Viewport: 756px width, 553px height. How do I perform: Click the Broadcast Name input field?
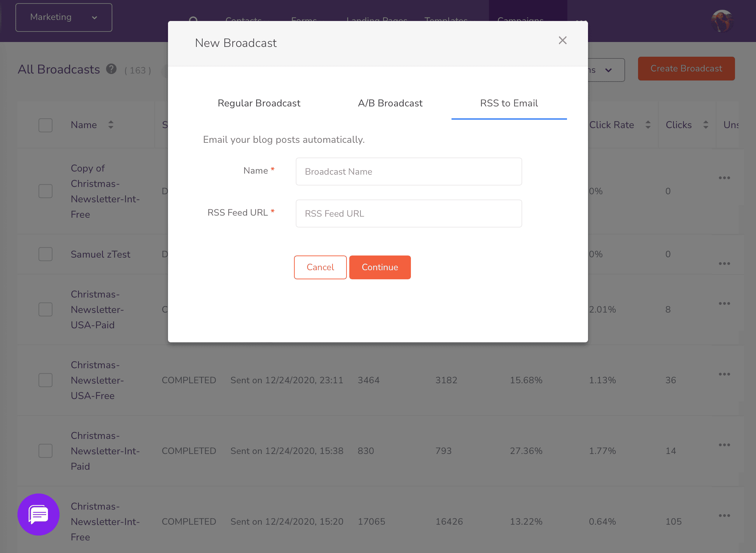tap(409, 171)
